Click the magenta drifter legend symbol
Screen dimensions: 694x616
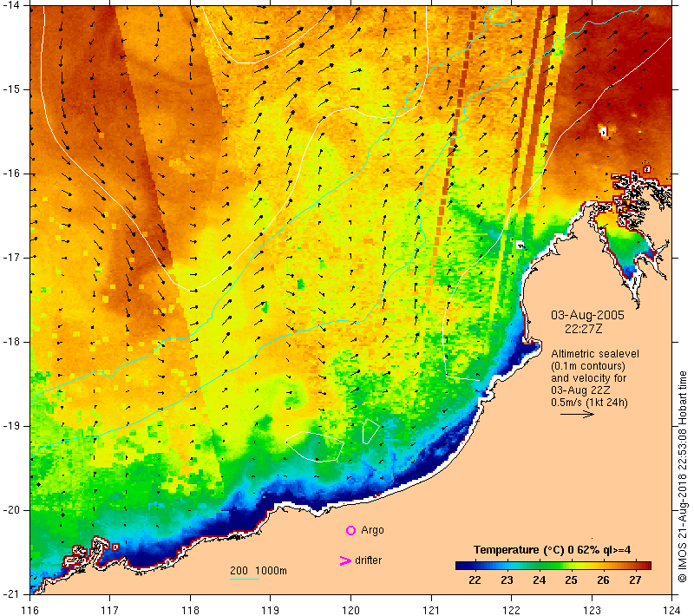click(344, 560)
